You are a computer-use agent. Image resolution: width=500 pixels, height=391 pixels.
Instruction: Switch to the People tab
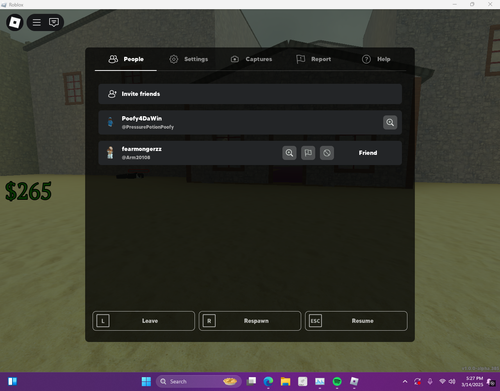(126, 59)
